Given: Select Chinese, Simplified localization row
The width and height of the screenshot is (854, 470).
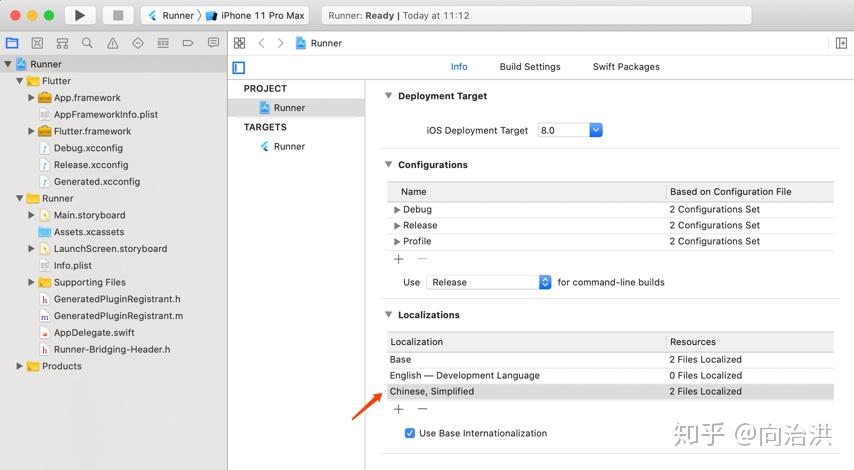Looking at the screenshot, I should point(610,391).
